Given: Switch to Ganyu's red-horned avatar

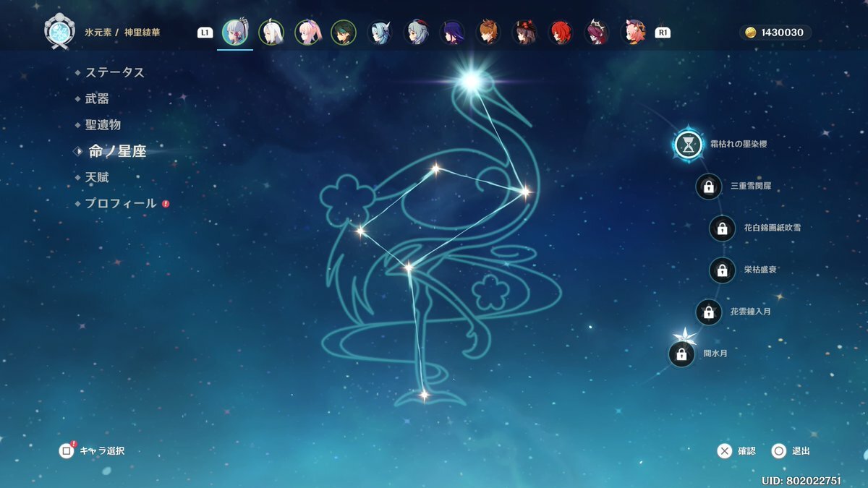Looking at the screenshot, I should click(416, 33).
